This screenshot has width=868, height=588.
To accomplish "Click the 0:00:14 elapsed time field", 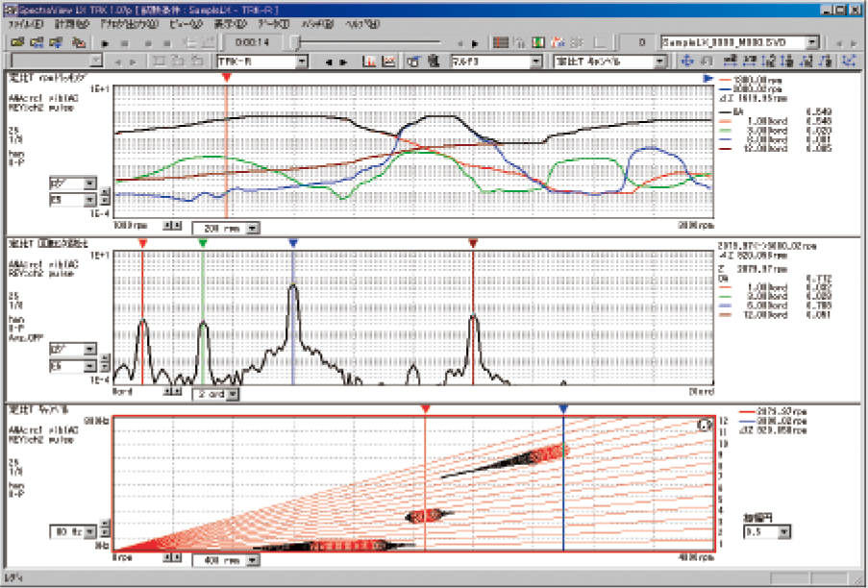I will (x=252, y=42).
